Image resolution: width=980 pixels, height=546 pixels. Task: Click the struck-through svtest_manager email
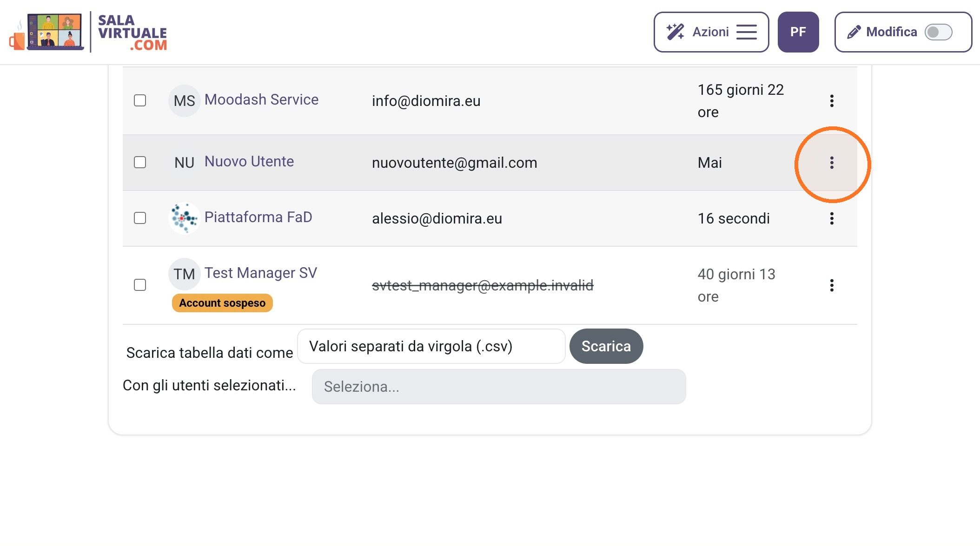pyautogui.click(x=483, y=285)
